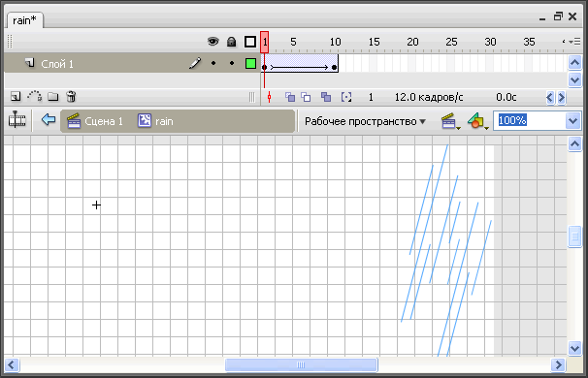Go back with the blue arrow

pos(49,120)
